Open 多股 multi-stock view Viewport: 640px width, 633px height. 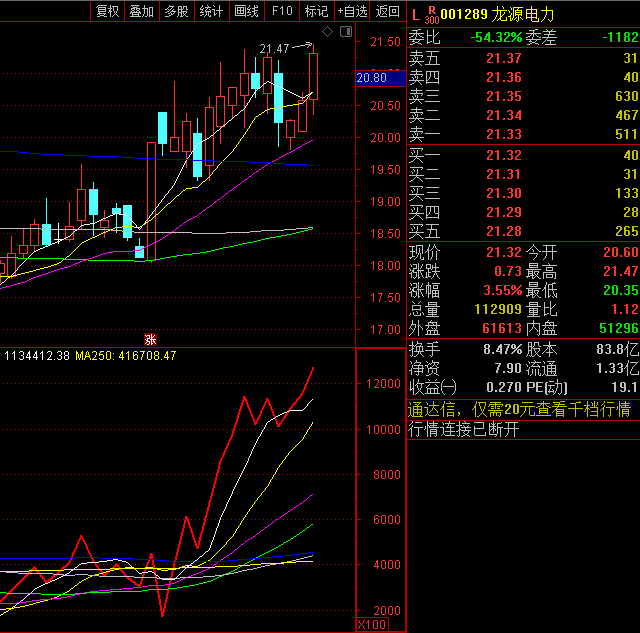point(176,11)
